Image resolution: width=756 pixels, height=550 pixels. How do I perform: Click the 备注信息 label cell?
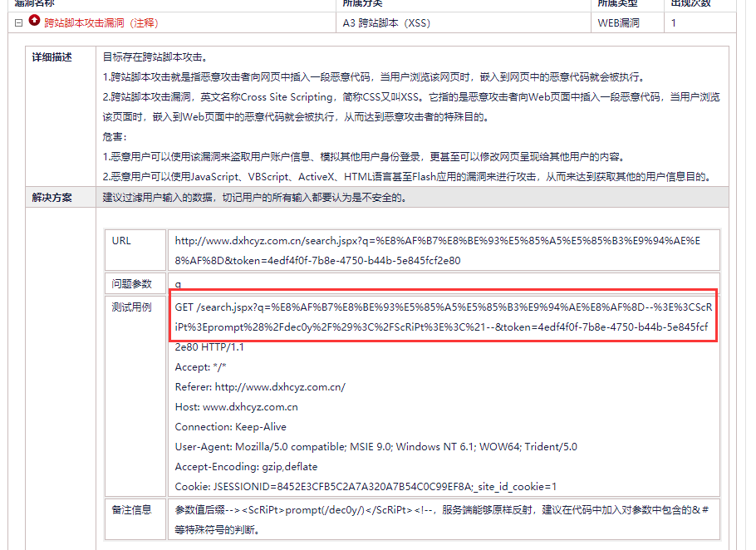point(135,519)
